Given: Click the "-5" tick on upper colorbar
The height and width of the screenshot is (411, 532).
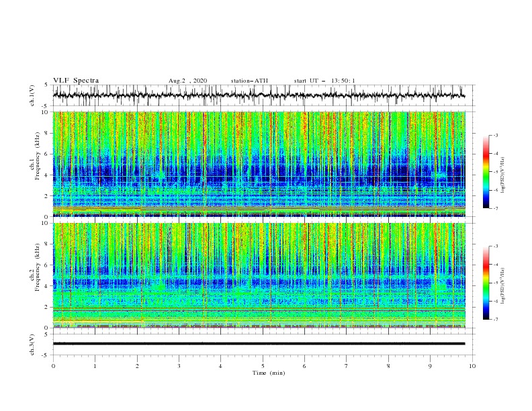Looking at the screenshot, I should [x=495, y=172].
